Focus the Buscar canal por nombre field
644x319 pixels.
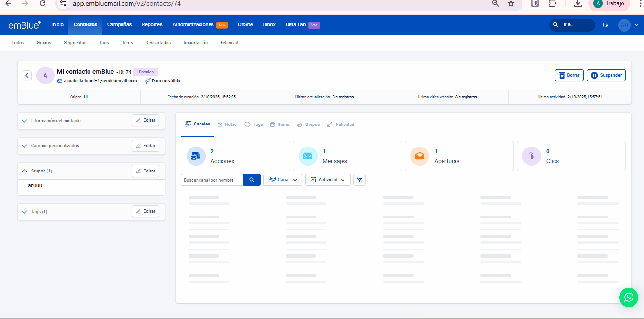click(212, 180)
